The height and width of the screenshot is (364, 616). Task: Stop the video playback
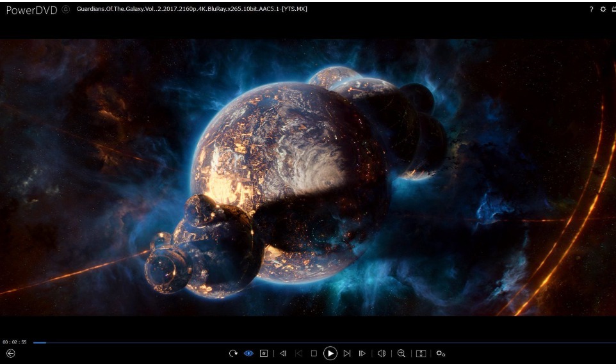(x=314, y=353)
